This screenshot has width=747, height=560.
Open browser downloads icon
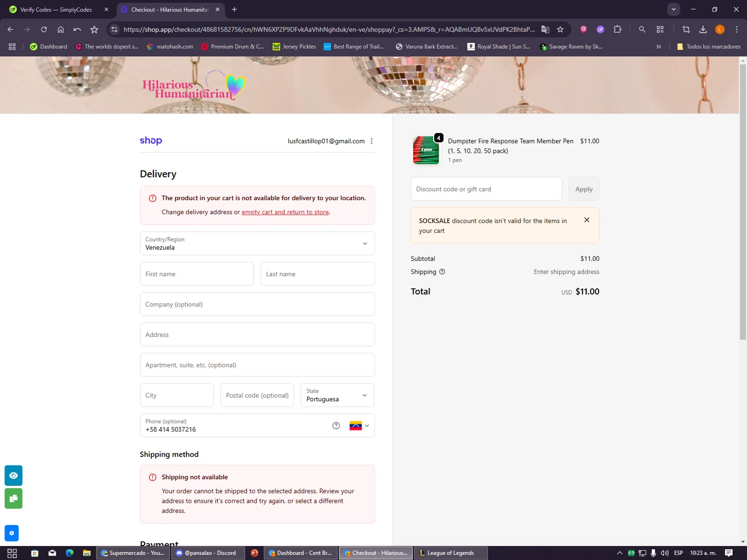703,29
